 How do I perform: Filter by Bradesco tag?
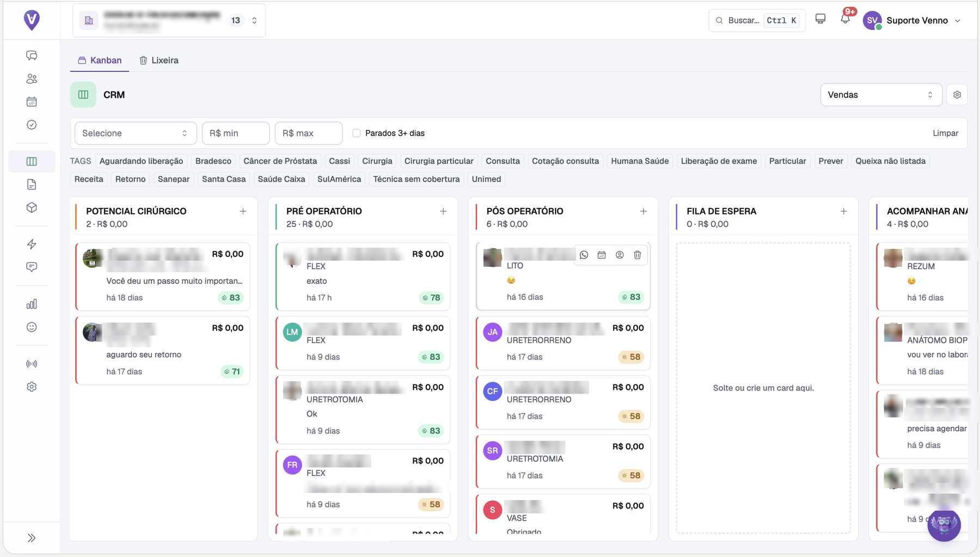coord(213,161)
